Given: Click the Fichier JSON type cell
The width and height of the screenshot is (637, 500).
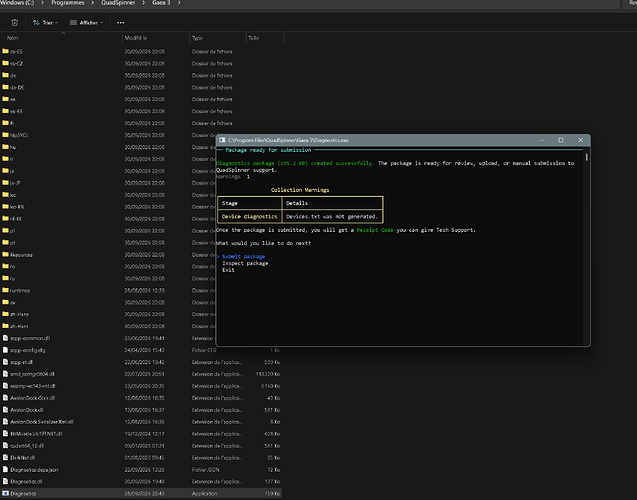Looking at the screenshot, I should [206, 470].
